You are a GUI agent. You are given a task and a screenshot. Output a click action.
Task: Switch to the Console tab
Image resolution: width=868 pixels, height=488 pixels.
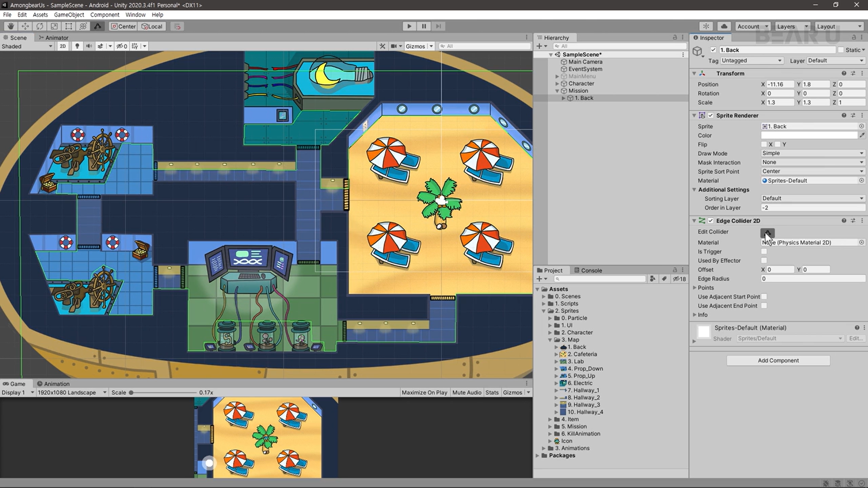(x=588, y=270)
